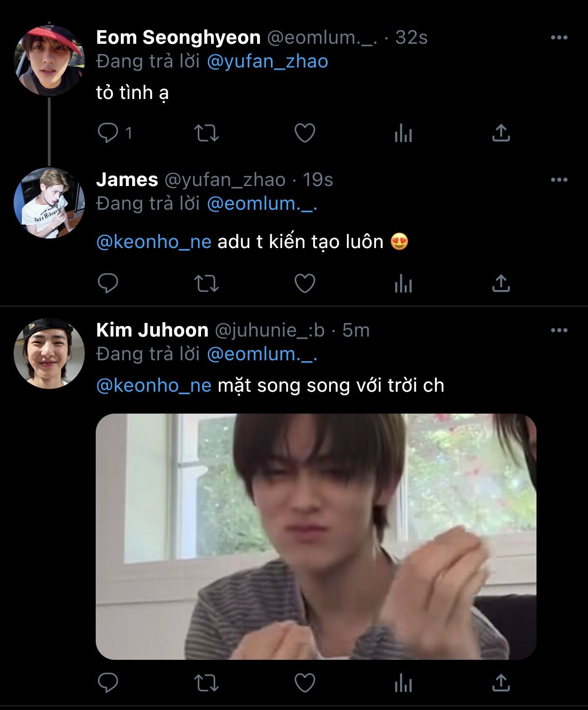588x710 pixels.
Task: View analytics for Eom Seonghyeon's tweet
Action: point(403,134)
